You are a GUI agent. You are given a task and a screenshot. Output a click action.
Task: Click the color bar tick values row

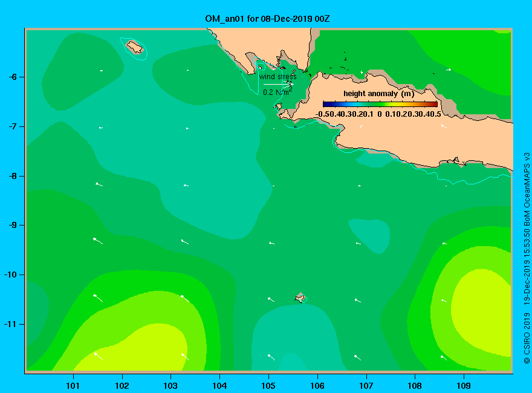(378, 114)
